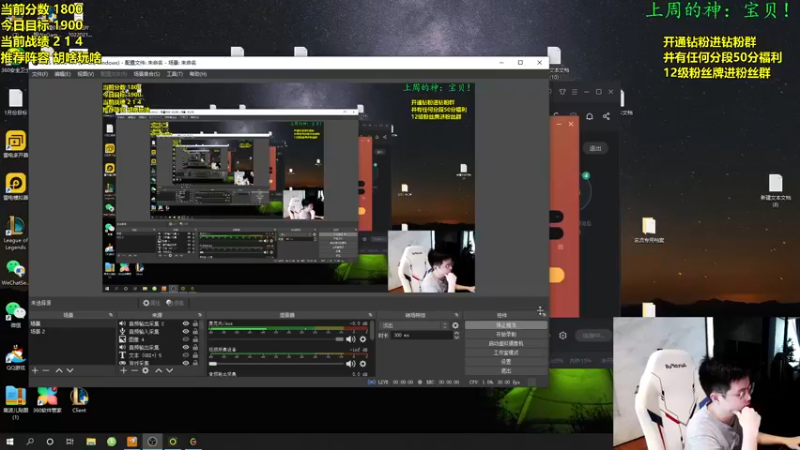The width and height of the screenshot is (800, 450).
Task: Open the 场景集合(S) menu
Action: coord(146,74)
